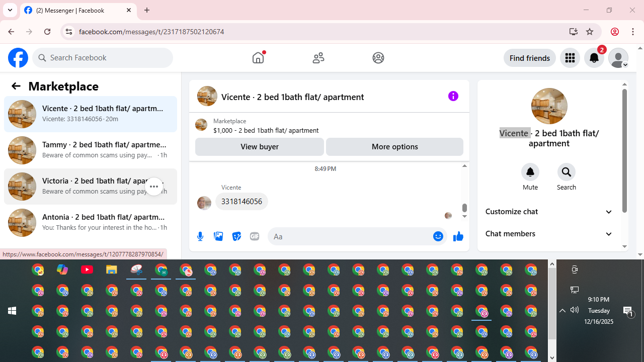This screenshot has height=362, width=644.
Task: Click Vicente's avatar beside the message
Action: coord(204,203)
